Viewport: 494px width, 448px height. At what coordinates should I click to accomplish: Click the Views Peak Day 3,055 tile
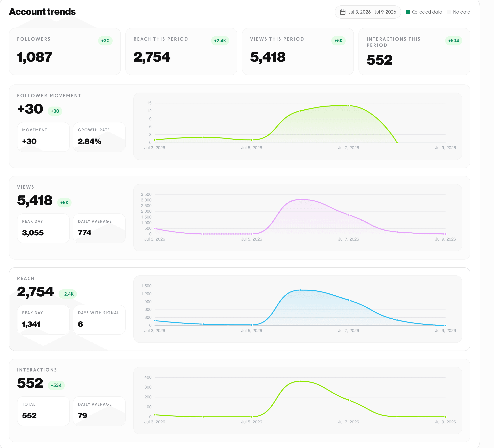pos(43,228)
